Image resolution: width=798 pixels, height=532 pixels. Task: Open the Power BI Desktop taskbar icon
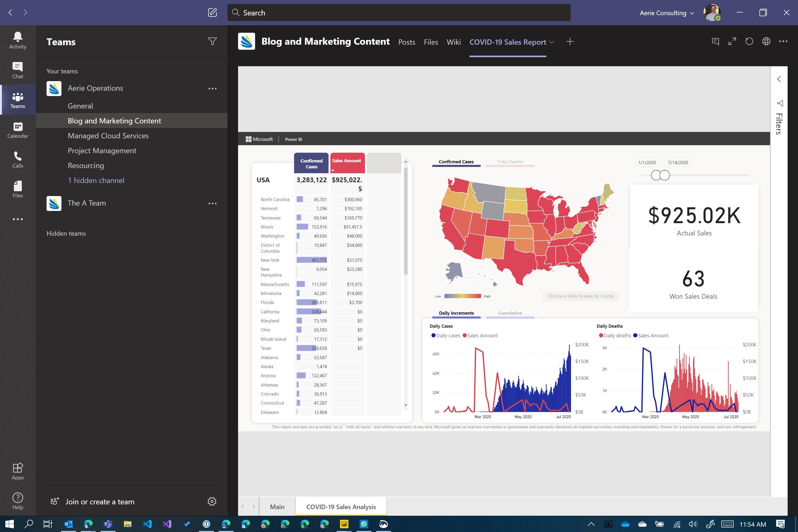[344, 524]
